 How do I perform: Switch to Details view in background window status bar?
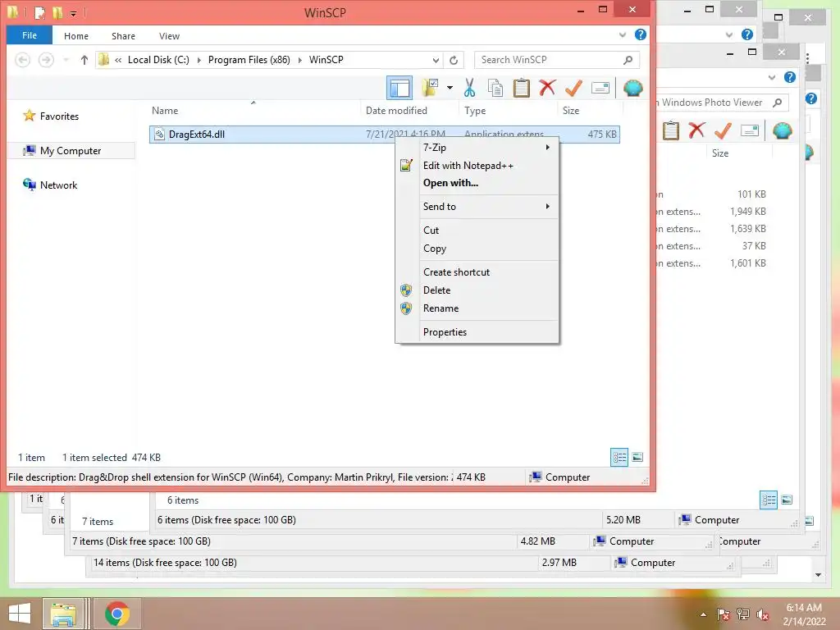769,500
